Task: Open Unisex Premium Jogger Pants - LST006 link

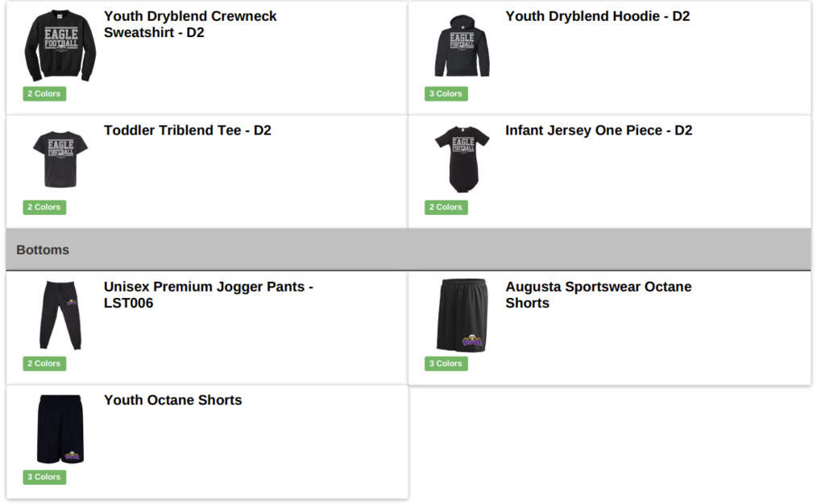Action: tap(209, 295)
